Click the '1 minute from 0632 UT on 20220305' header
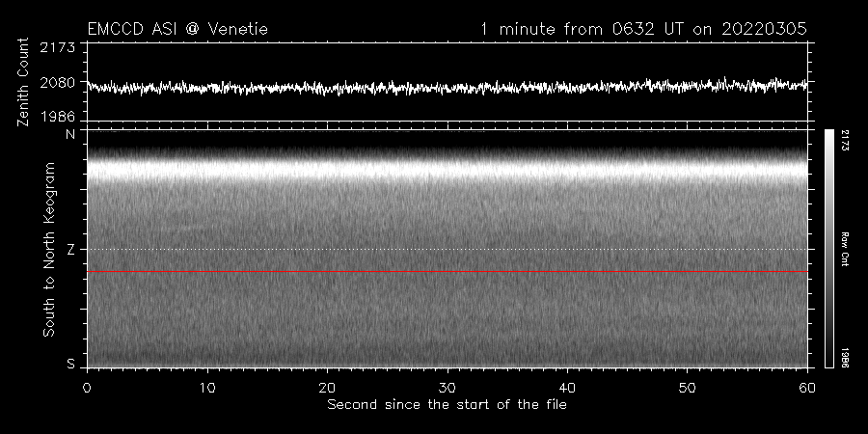This screenshot has width=868, height=434. tap(643, 29)
